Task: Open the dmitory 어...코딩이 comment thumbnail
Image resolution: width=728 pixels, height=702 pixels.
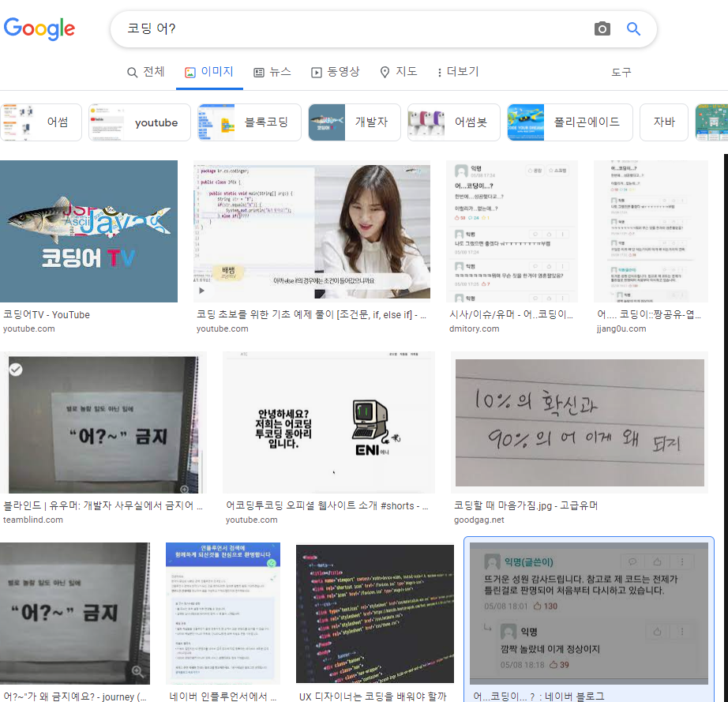Action: pos(512,231)
